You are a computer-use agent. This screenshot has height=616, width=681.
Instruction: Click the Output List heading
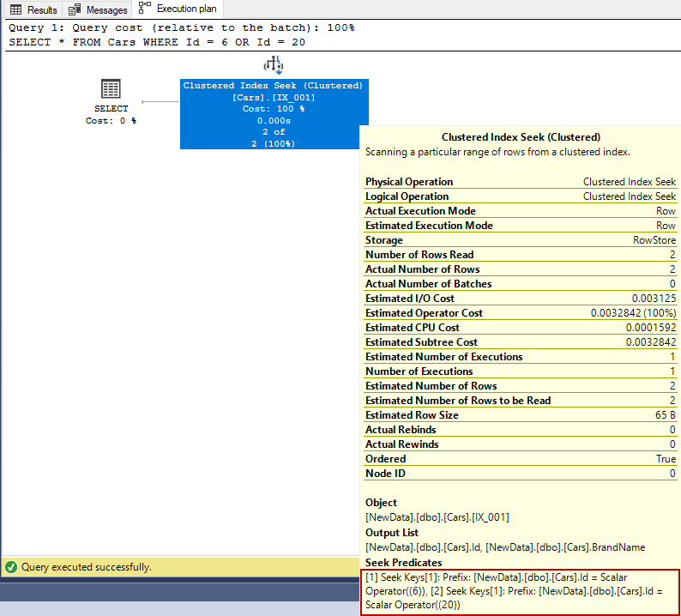coord(392,533)
